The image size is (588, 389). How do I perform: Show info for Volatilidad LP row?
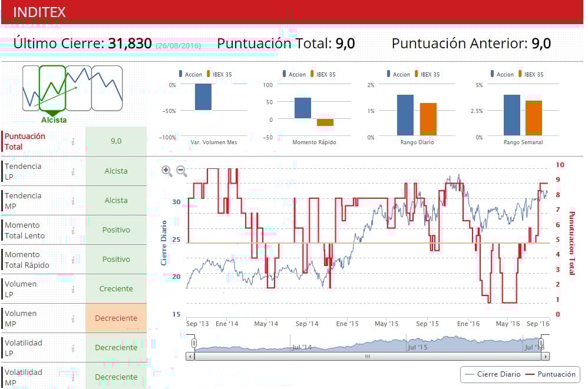coord(73,348)
